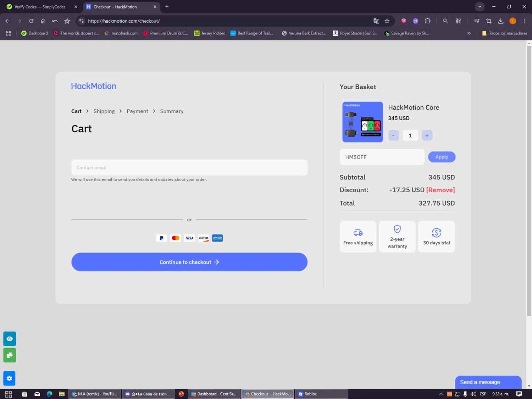Viewport: 532px width, 399px height.
Task: Open the translate page icon
Action: 376,21
